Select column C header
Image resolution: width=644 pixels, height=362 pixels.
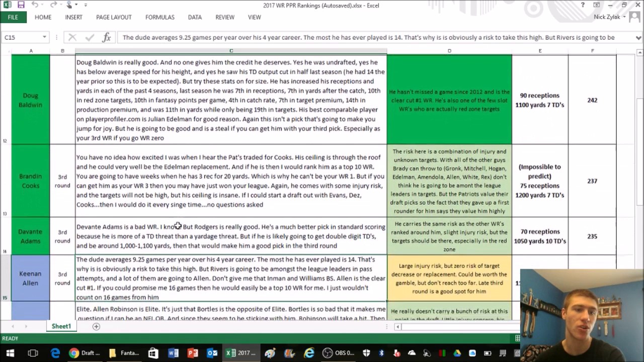231,51
